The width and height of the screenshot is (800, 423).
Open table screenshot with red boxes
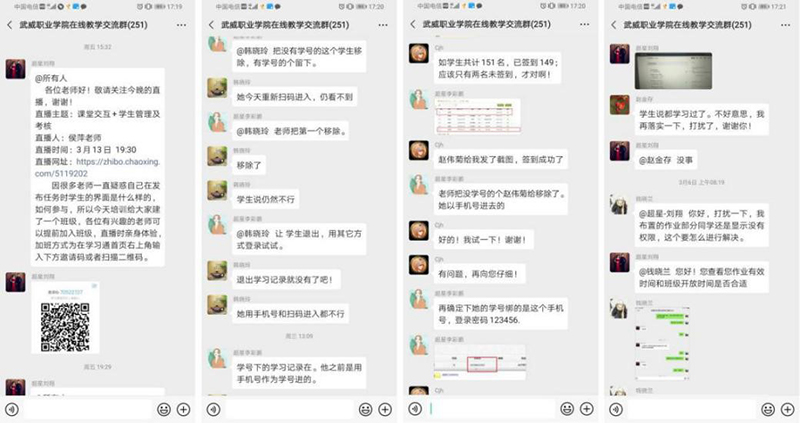coord(478,117)
